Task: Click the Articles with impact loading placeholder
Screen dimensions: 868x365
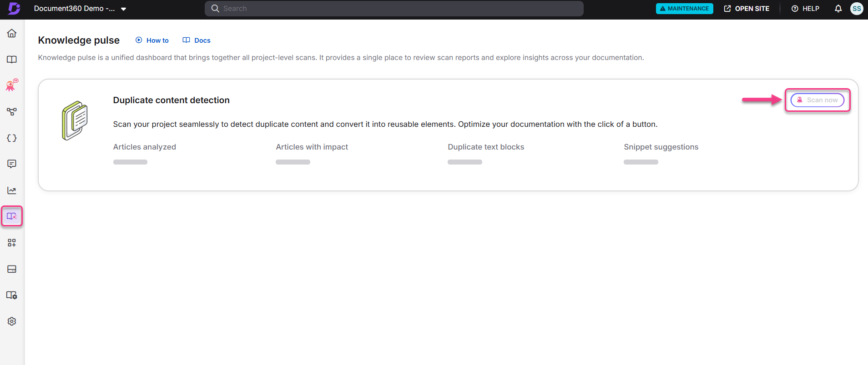Action: 293,162
